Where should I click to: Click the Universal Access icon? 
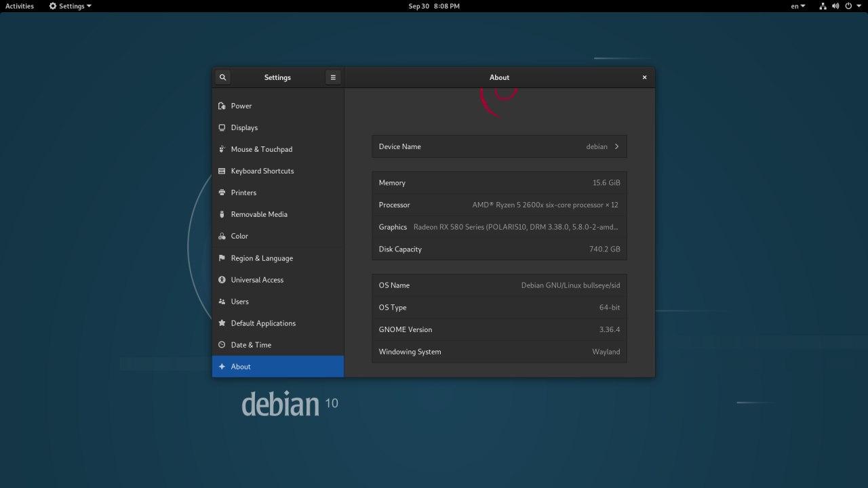222,280
